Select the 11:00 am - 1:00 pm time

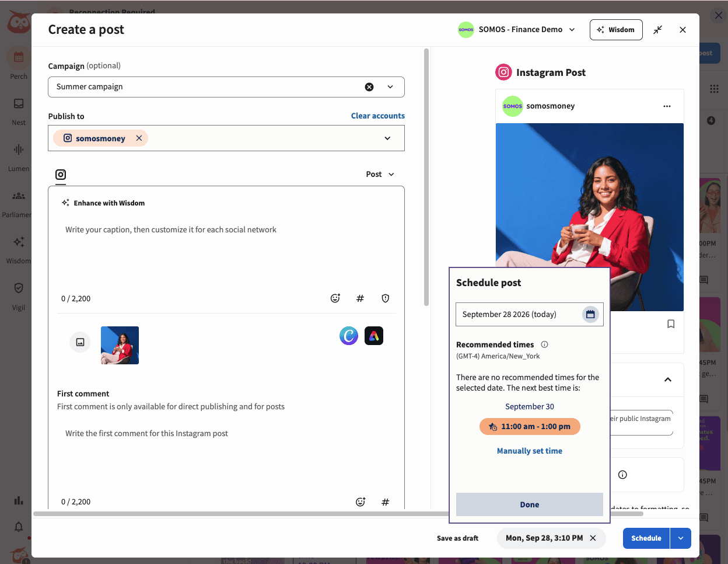530,427
